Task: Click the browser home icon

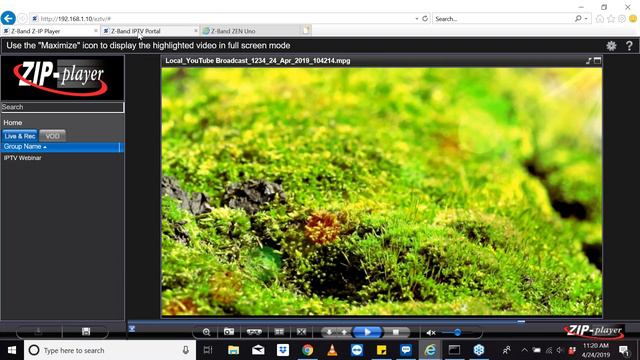Action: [x=600, y=19]
